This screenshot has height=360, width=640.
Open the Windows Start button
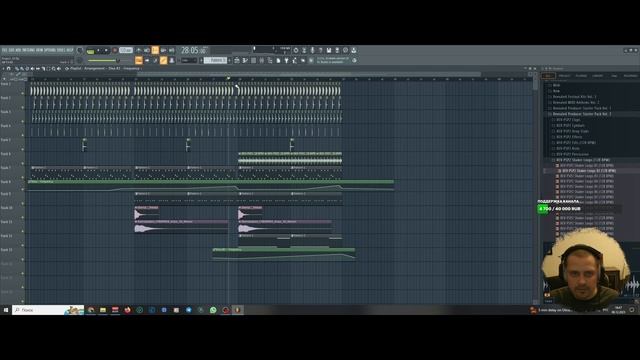(x=6, y=310)
